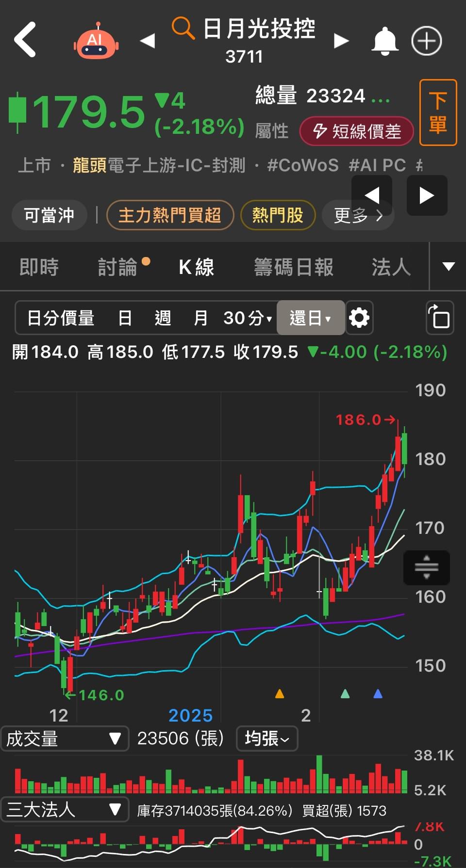Viewport: 466px width, 868px height.
Task: Tap the 23506 (張) volume value
Action: tap(181, 739)
